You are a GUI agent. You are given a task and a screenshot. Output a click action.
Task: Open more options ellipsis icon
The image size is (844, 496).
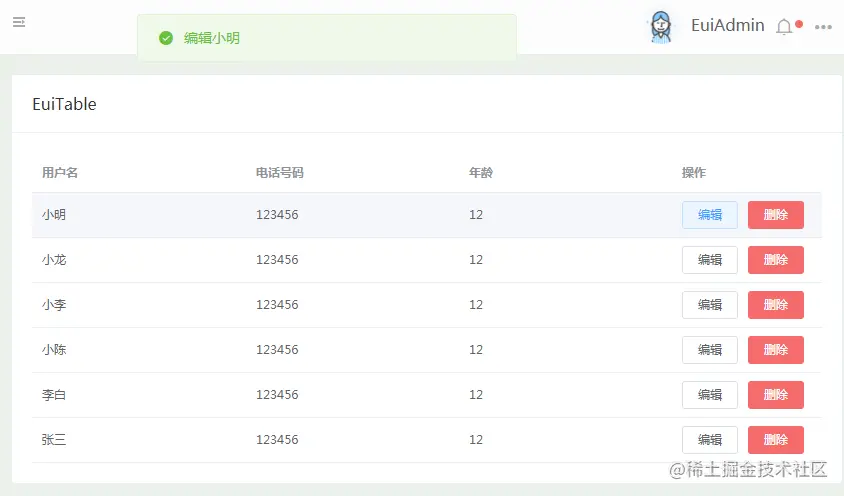pyautogui.click(x=823, y=27)
